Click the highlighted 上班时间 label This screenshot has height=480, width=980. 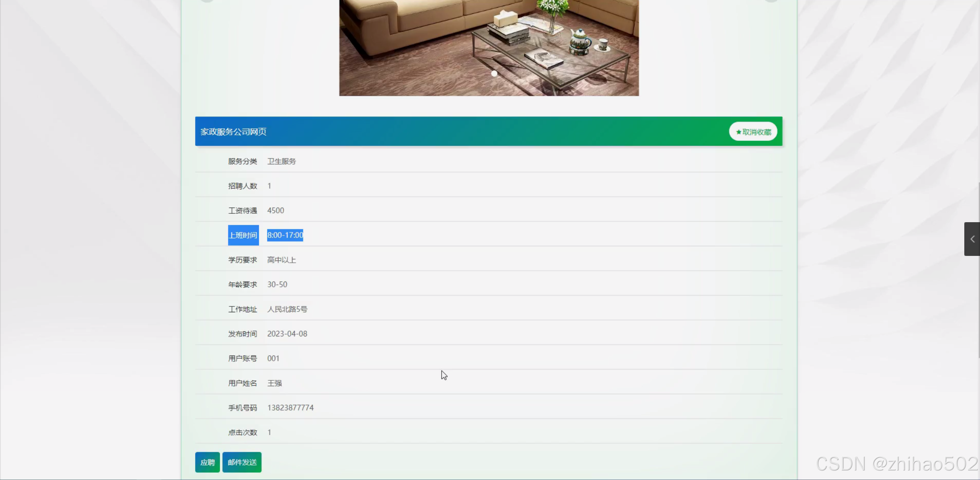(243, 235)
